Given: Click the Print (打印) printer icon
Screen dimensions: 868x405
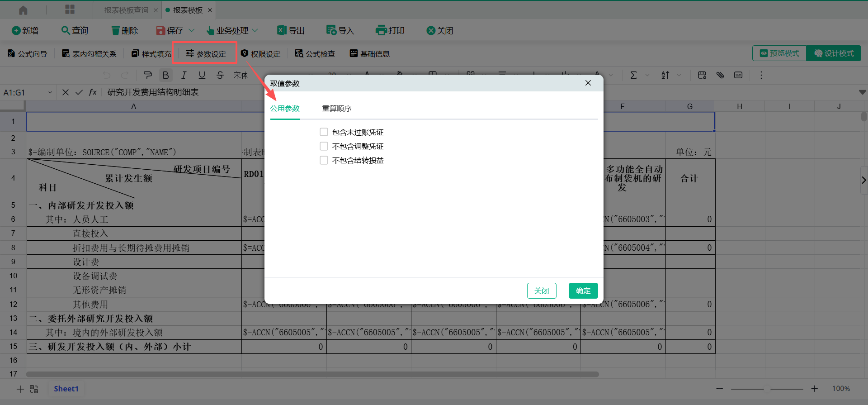Looking at the screenshot, I should (381, 30).
